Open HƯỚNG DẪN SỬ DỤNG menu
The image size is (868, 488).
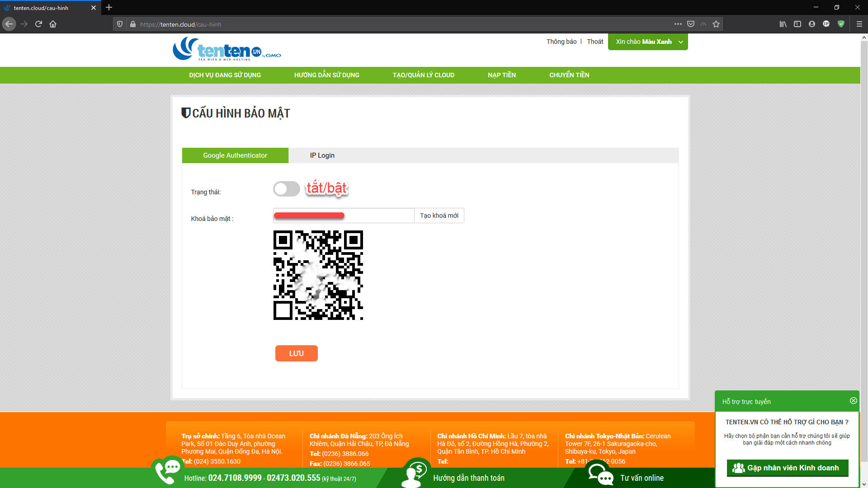[327, 75]
